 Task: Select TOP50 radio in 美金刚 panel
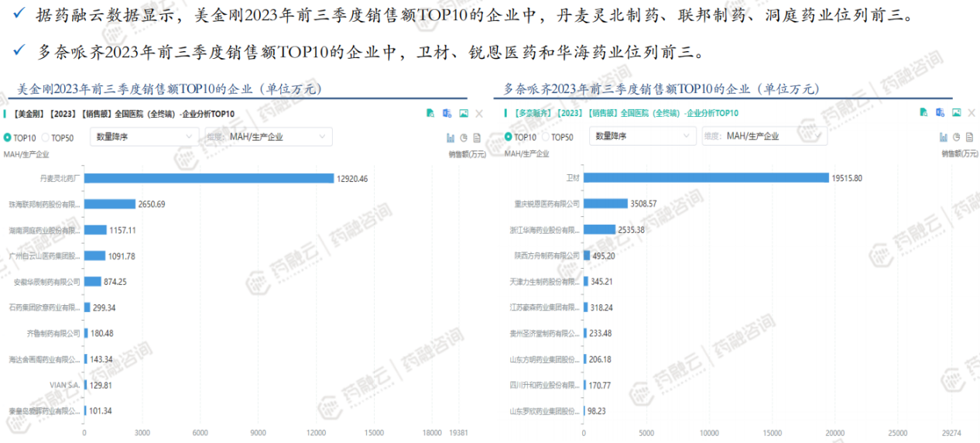46,137
